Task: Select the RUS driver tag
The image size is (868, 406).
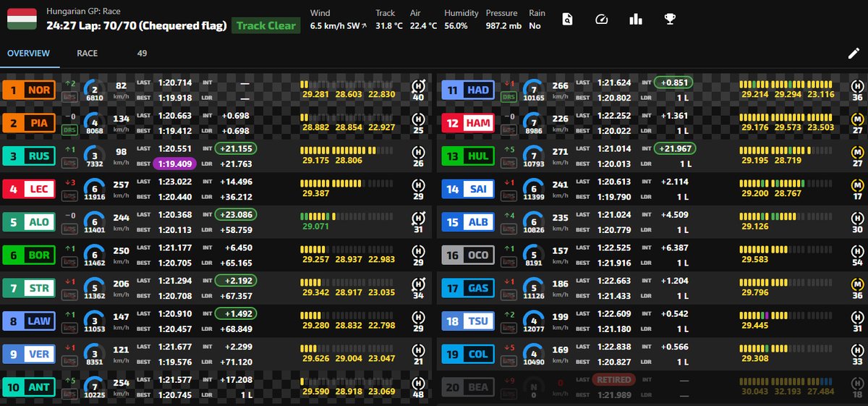Action: point(30,156)
